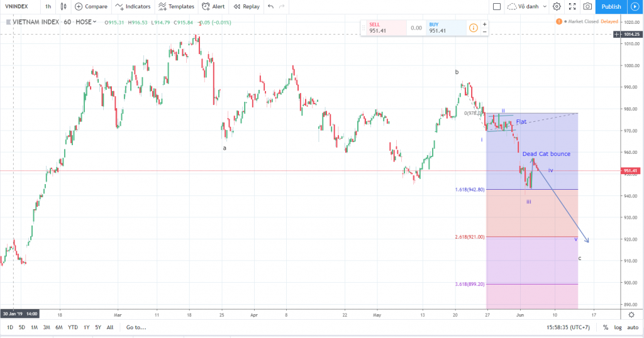Start bar Replay mode
The image size is (644, 338).
click(246, 6)
